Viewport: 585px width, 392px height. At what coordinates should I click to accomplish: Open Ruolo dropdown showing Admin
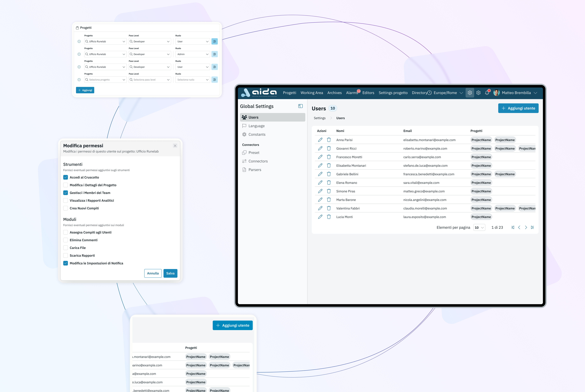193,54
